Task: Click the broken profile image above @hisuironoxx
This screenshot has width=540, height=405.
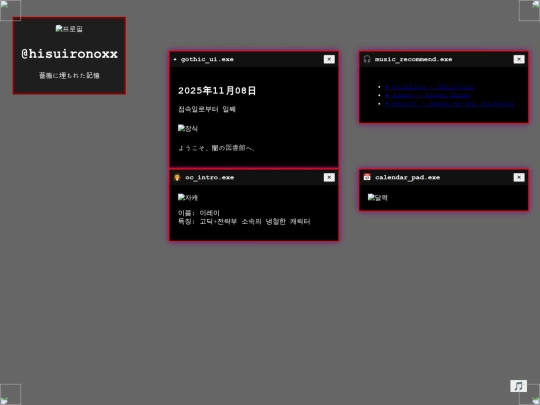Action: coord(69,29)
